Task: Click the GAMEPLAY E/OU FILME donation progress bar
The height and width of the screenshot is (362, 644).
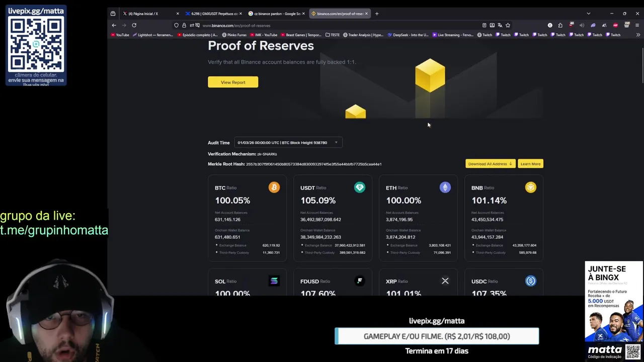Action: coord(437,336)
